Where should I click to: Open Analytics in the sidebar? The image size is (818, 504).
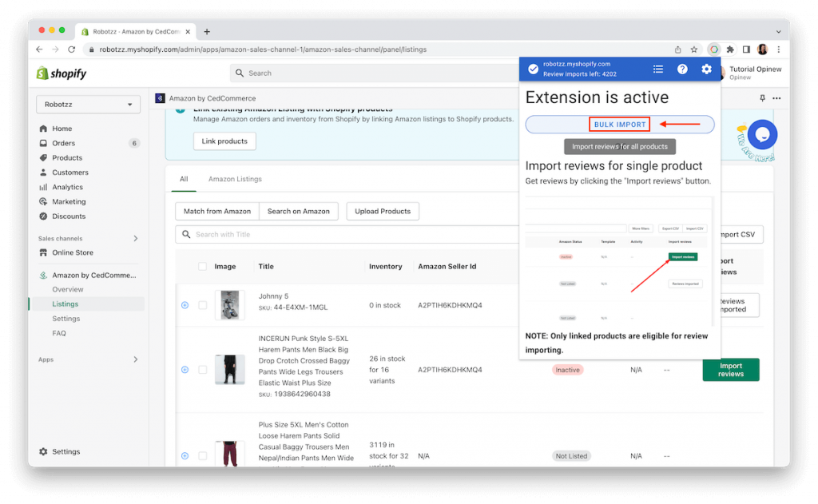coord(67,187)
